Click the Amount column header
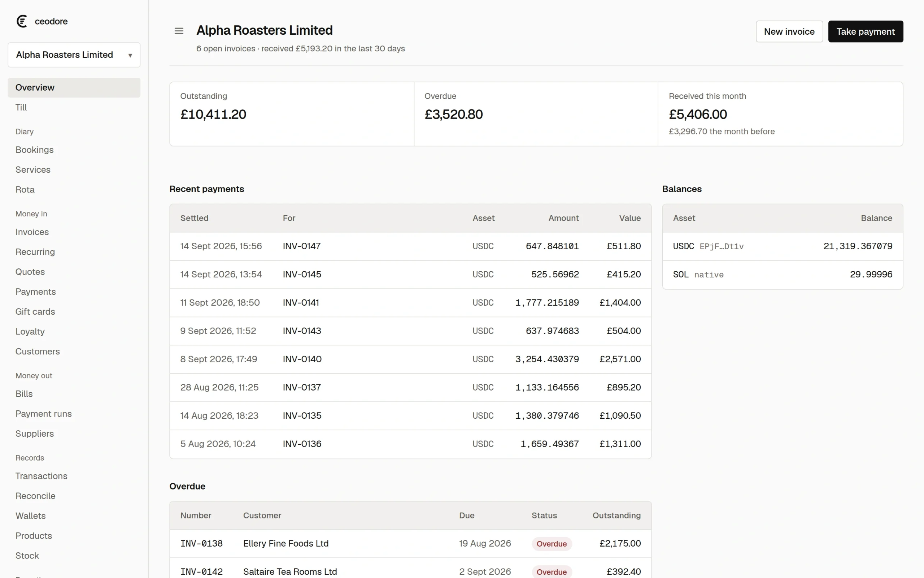 point(563,218)
